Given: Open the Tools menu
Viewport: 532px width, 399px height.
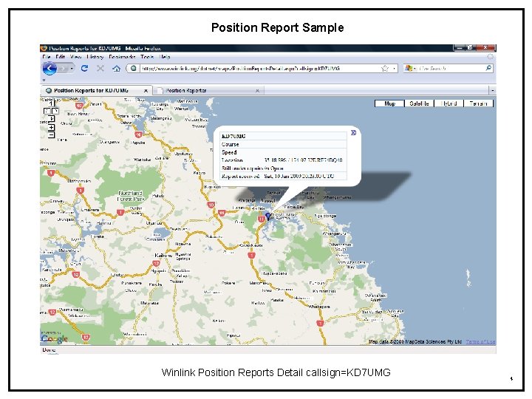Looking at the screenshot, I should (147, 57).
